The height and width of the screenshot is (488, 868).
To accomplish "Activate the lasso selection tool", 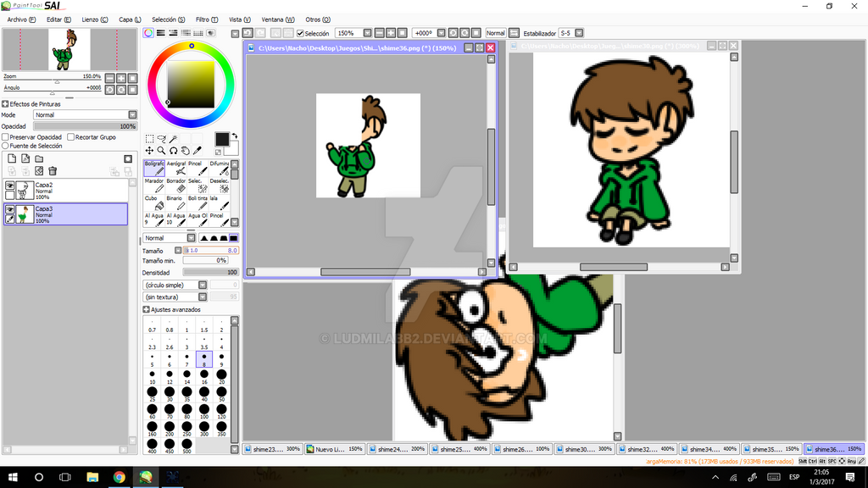I will (162, 138).
